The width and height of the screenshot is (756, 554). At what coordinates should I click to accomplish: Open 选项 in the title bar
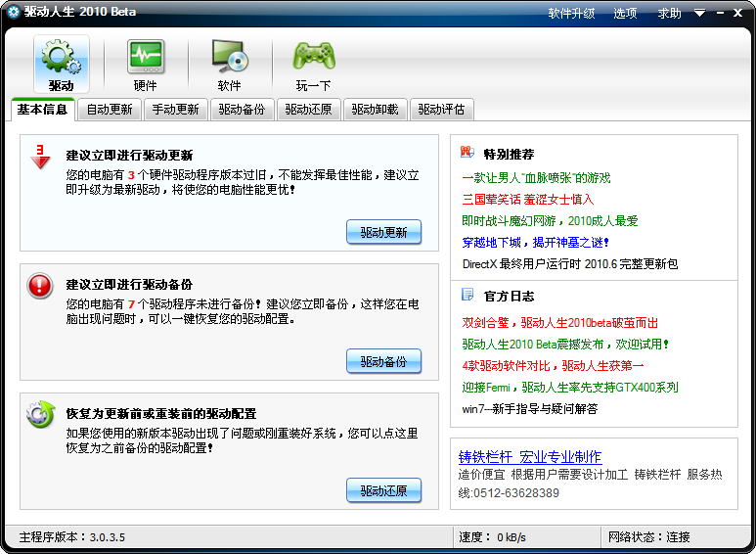click(625, 13)
